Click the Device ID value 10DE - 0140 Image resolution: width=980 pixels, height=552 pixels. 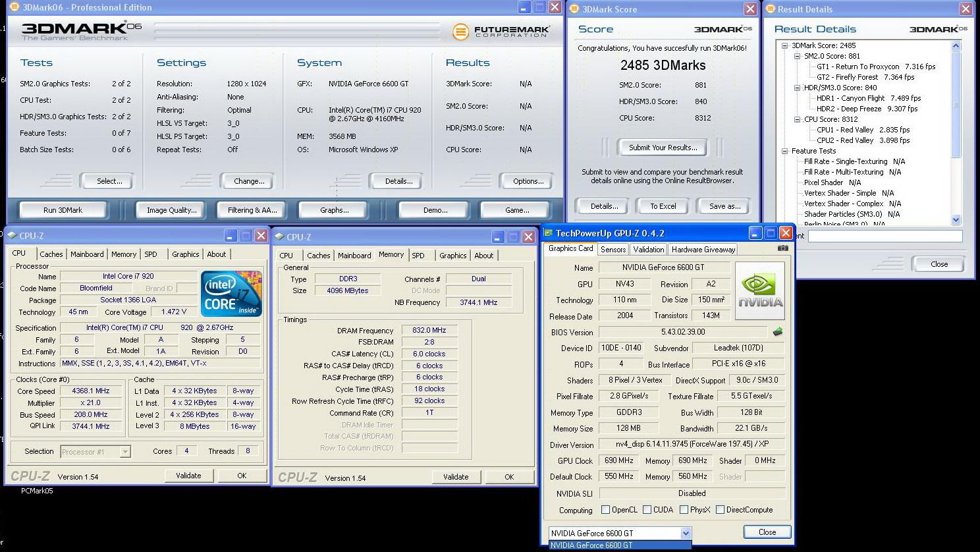click(x=620, y=348)
